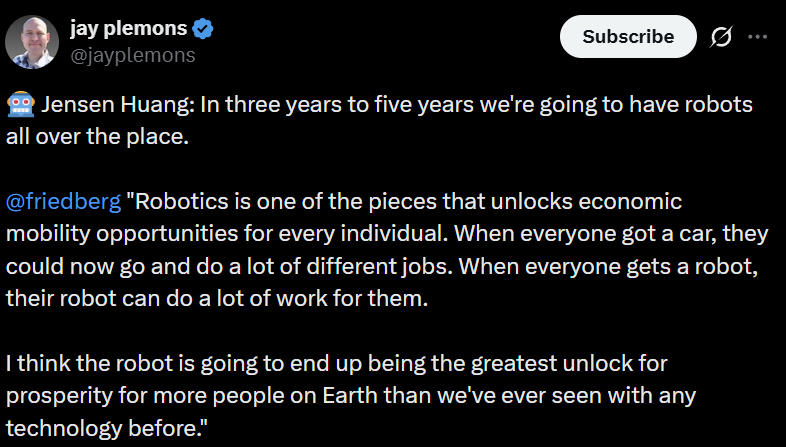786x447 pixels.
Task: Open the @friedberg mention link
Action: tap(63, 202)
